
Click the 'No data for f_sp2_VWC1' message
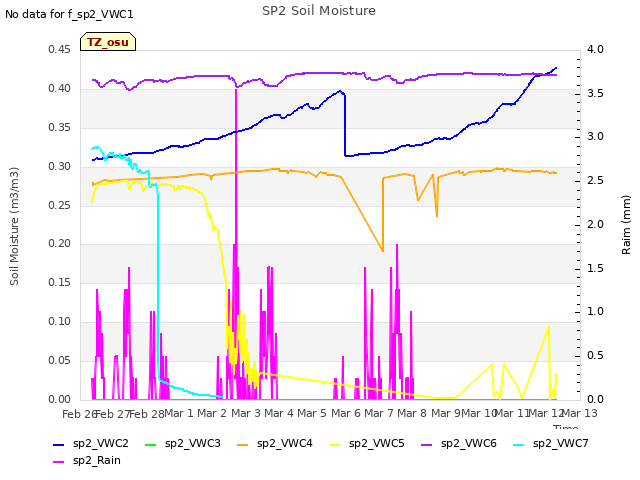click(x=69, y=14)
